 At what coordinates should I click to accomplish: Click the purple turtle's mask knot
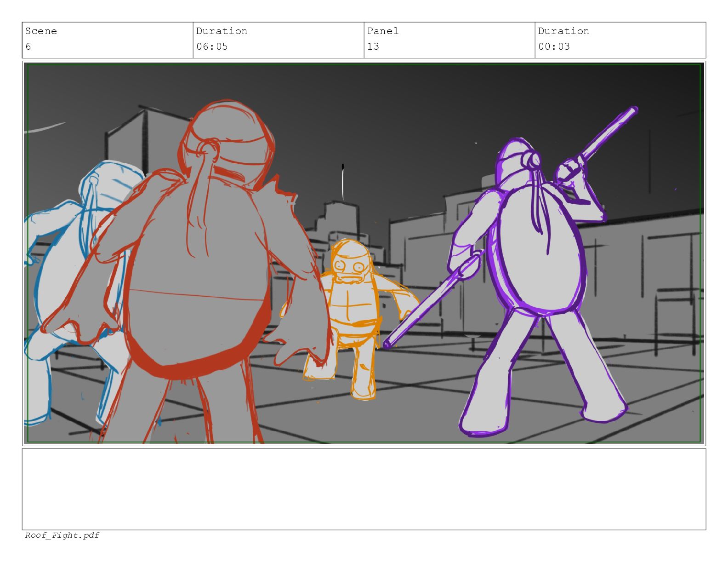pos(534,160)
